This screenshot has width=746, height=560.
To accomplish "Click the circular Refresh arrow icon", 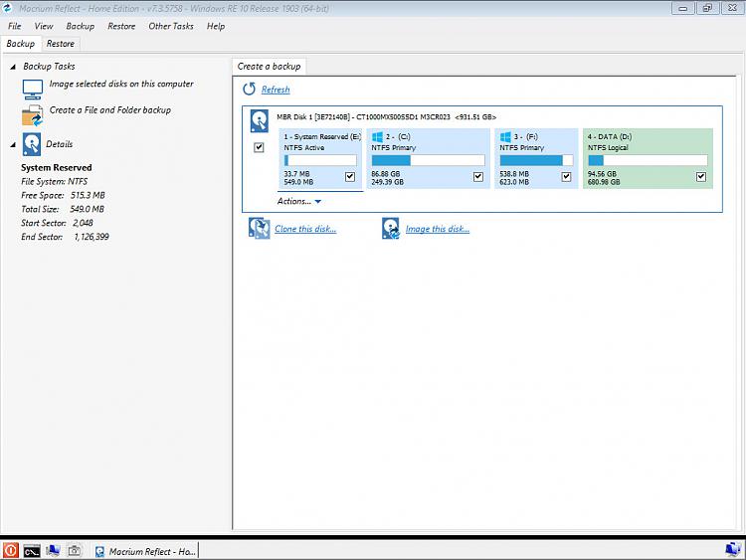I will point(249,89).
